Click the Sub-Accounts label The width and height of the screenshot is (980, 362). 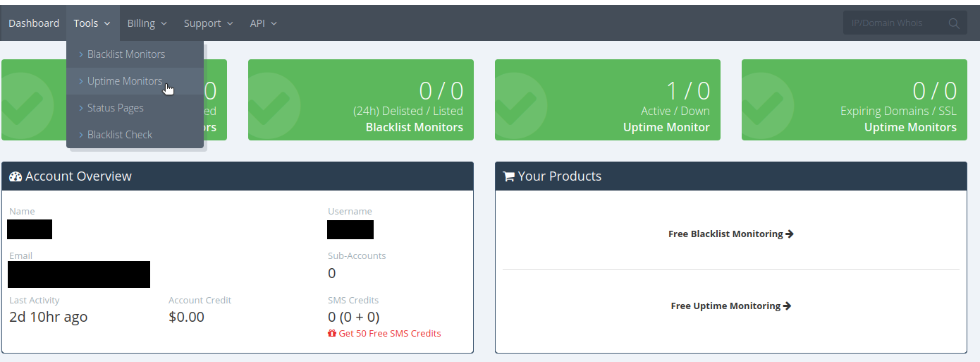point(357,255)
